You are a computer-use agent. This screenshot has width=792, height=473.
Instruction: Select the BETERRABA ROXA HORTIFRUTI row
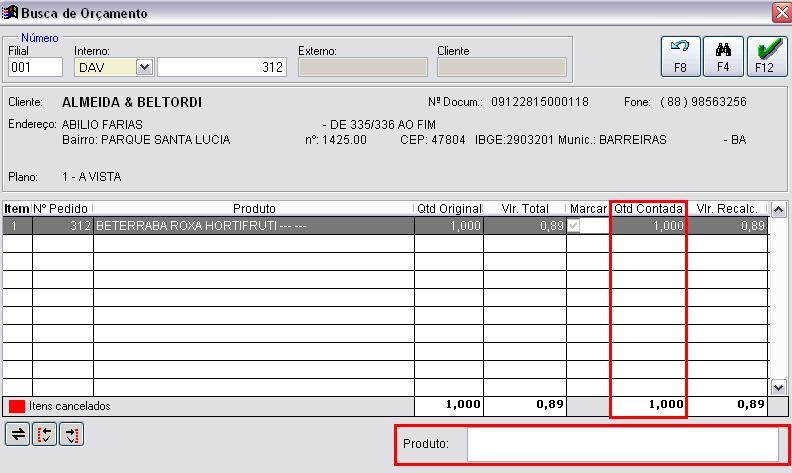tap(253, 226)
